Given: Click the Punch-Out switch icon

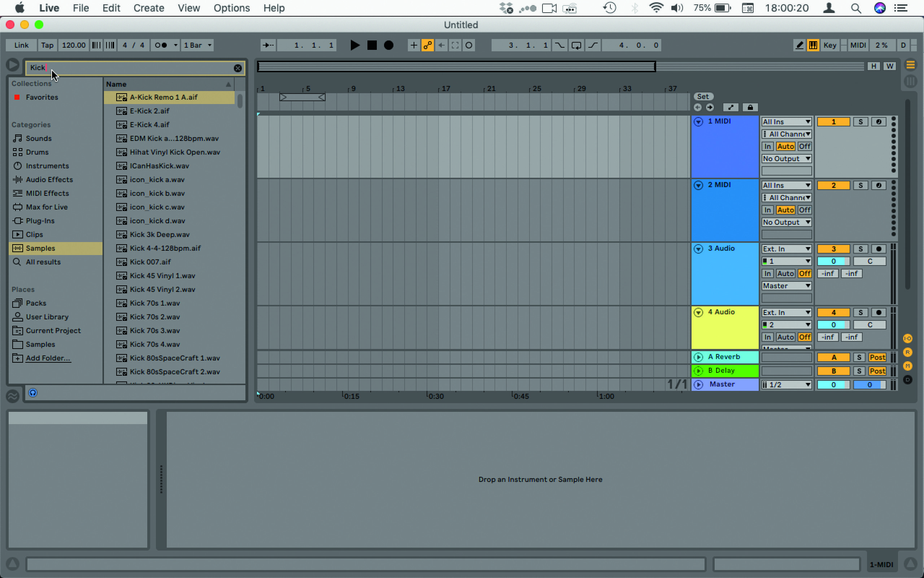Looking at the screenshot, I should tap(593, 45).
